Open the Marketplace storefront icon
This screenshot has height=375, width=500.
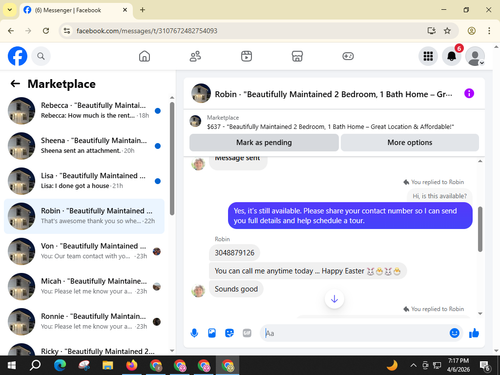point(297,56)
